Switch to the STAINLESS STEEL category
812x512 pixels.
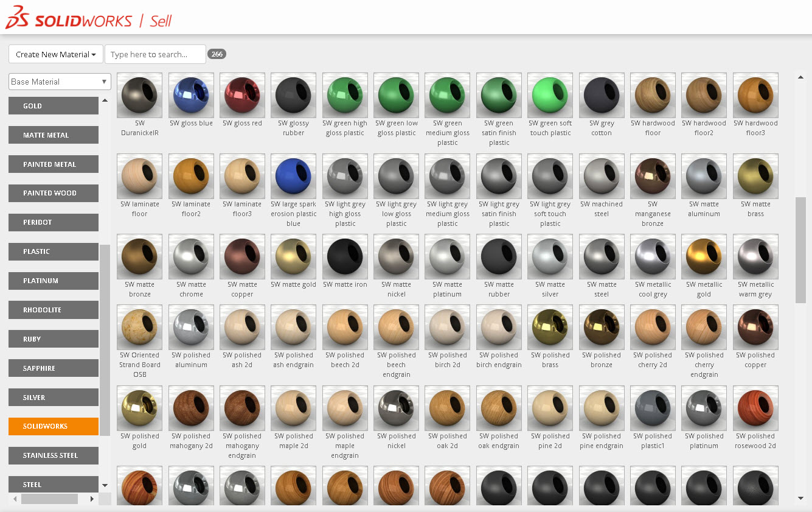tap(54, 455)
